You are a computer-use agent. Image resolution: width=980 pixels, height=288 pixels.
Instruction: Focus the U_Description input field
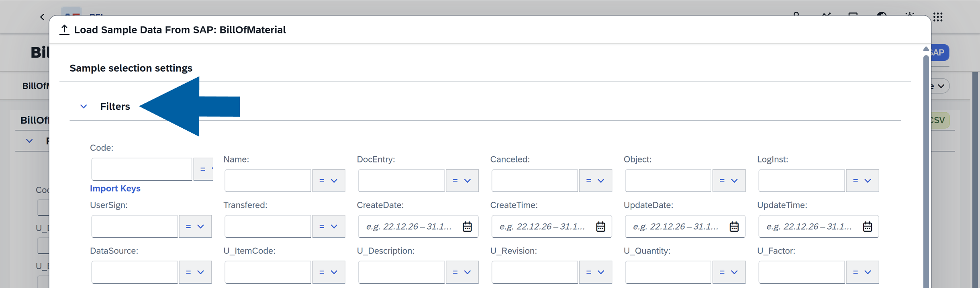[401, 272]
